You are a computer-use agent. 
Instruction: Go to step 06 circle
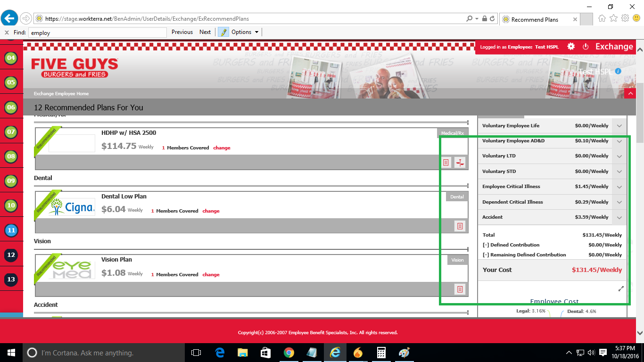11,107
